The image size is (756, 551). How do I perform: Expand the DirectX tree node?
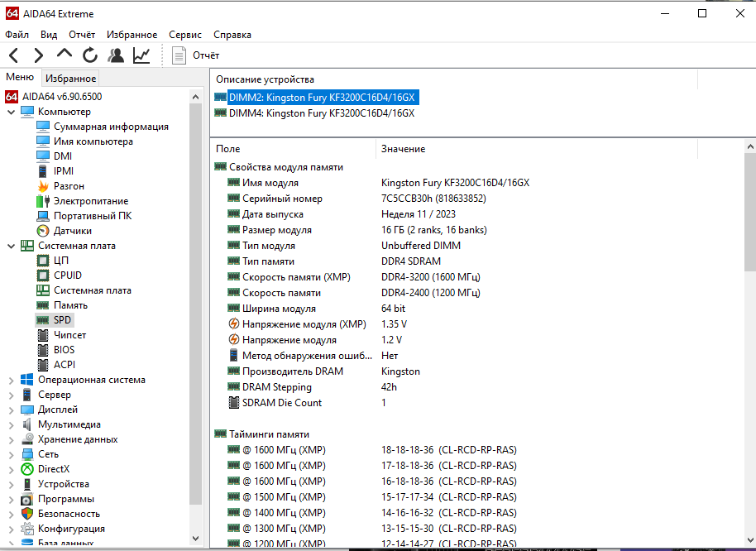pyautogui.click(x=11, y=470)
